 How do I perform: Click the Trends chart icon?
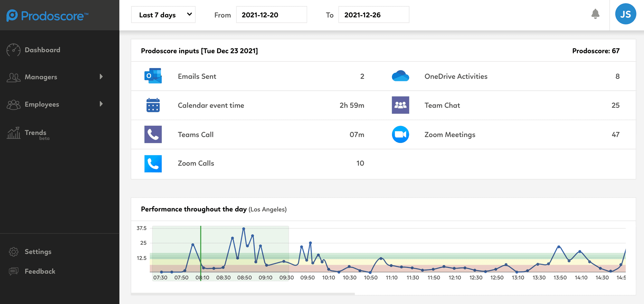[14, 133]
